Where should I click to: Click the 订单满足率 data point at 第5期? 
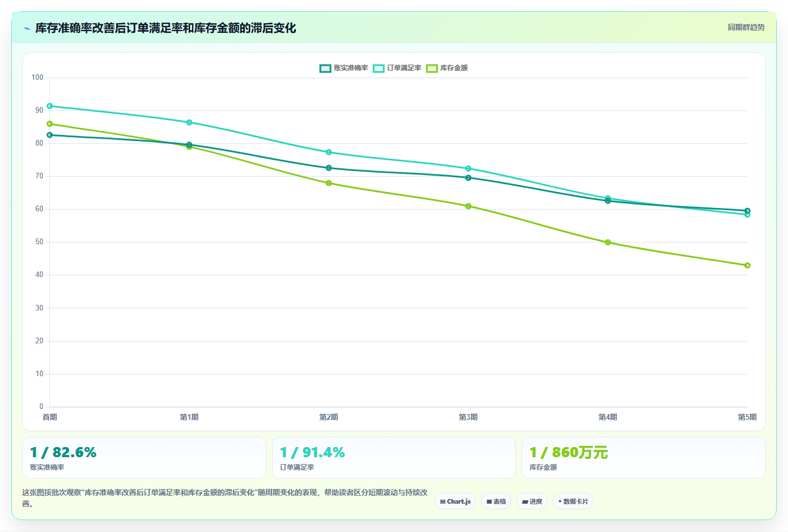pyautogui.click(x=747, y=215)
